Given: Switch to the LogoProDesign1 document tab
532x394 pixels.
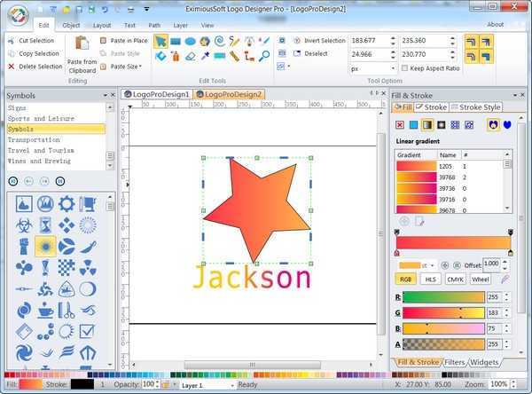Looking at the screenshot, I should point(157,94).
